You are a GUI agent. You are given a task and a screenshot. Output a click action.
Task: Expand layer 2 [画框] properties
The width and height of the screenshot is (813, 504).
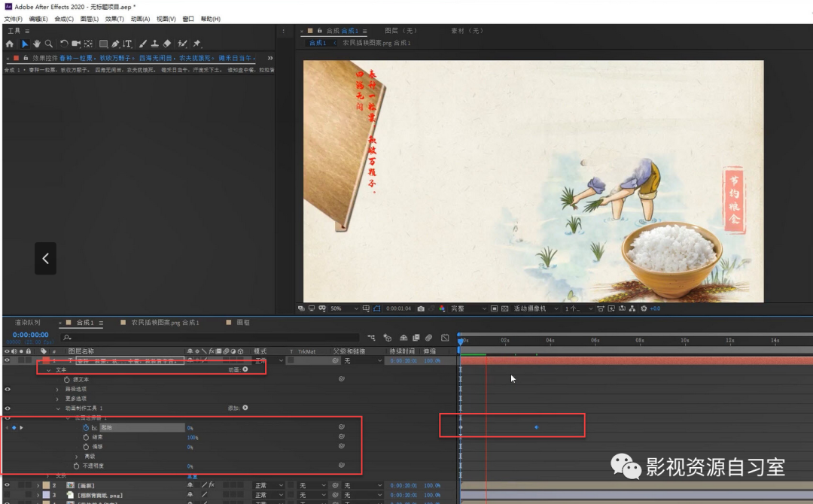pyautogui.click(x=38, y=485)
